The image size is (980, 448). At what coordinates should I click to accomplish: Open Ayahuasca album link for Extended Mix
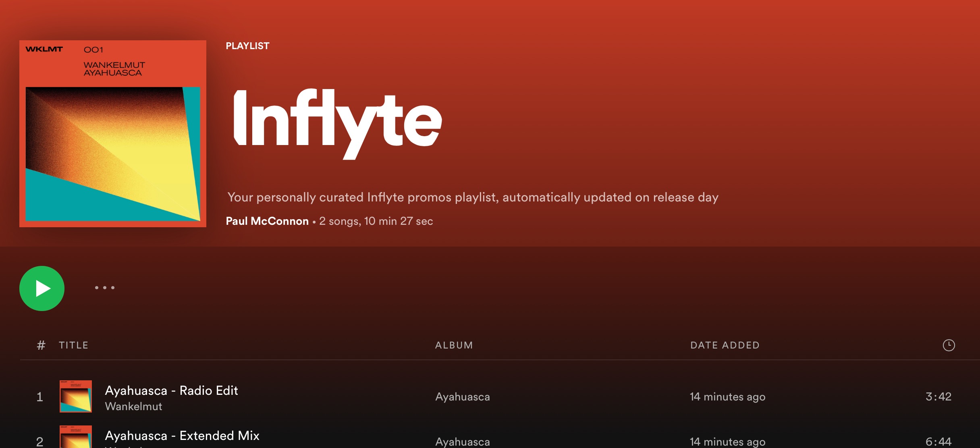click(463, 442)
